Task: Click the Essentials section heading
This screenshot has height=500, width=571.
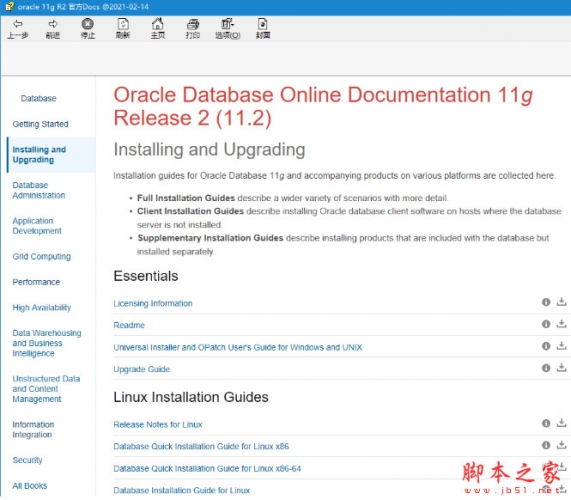Action: point(146,276)
